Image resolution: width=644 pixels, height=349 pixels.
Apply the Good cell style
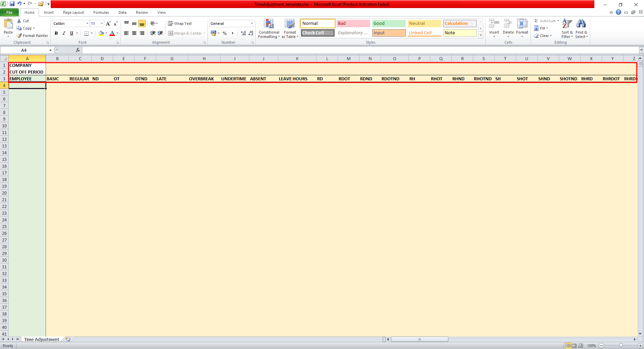pyautogui.click(x=389, y=24)
